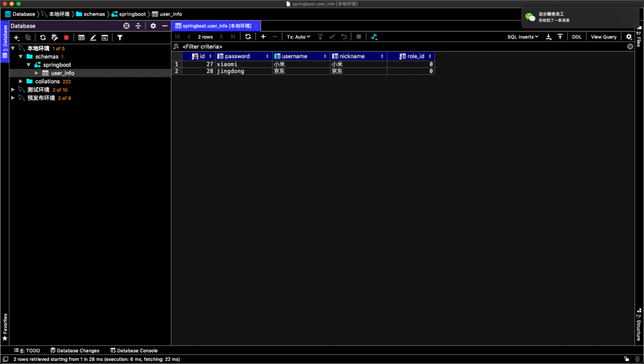Open the Database Changes tool window

click(x=75, y=350)
